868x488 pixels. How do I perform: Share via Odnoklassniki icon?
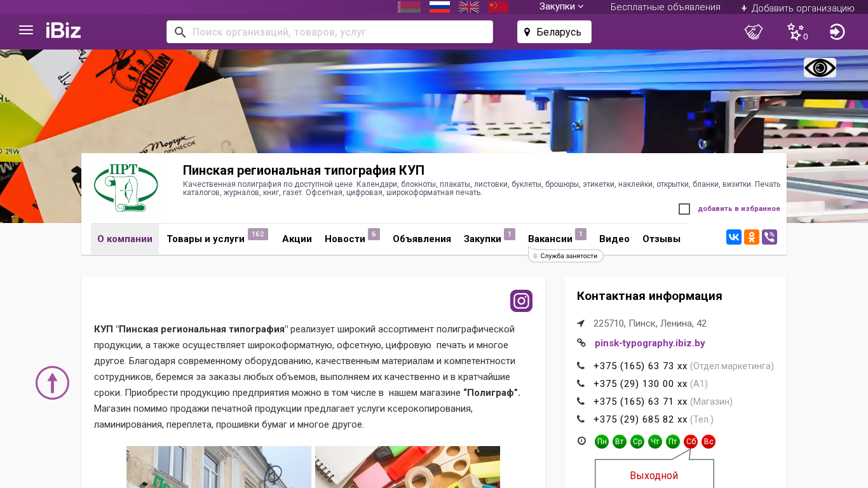click(752, 237)
